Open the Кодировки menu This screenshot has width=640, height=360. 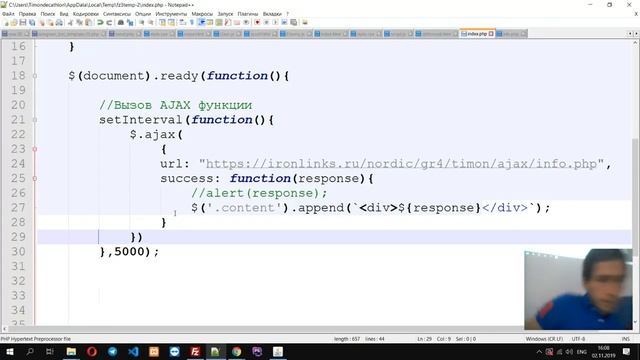pyautogui.click(x=86, y=14)
